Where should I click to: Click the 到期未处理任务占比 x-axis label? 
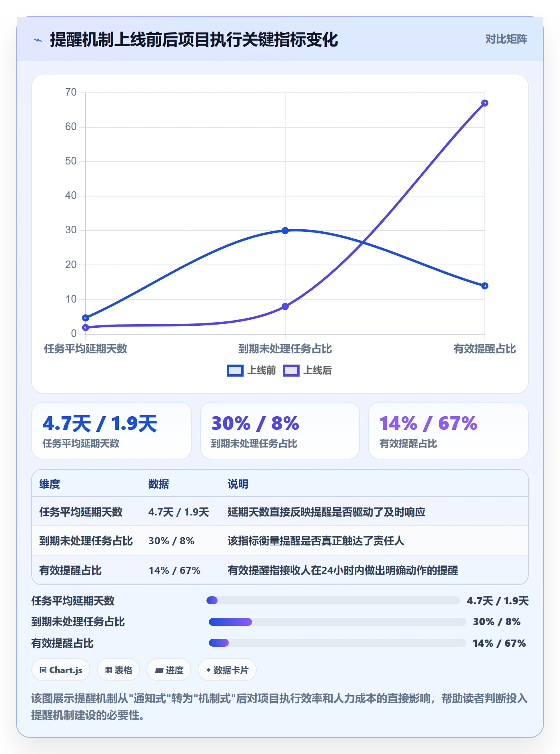click(285, 349)
